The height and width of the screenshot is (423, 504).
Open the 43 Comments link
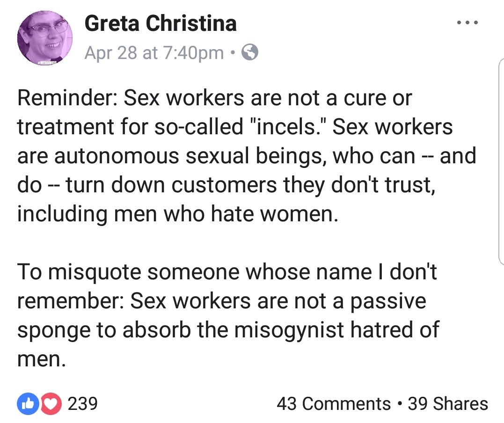(333, 403)
